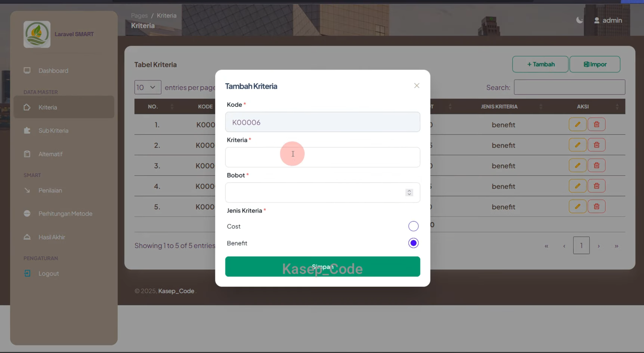Go to Alternatif in the sidebar
Image resolution: width=644 pixels, height=353 pixels.
[50, 154]
